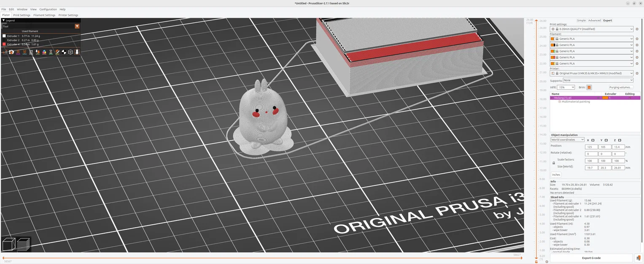Open Purging volumes dialog

click(621, 87)
